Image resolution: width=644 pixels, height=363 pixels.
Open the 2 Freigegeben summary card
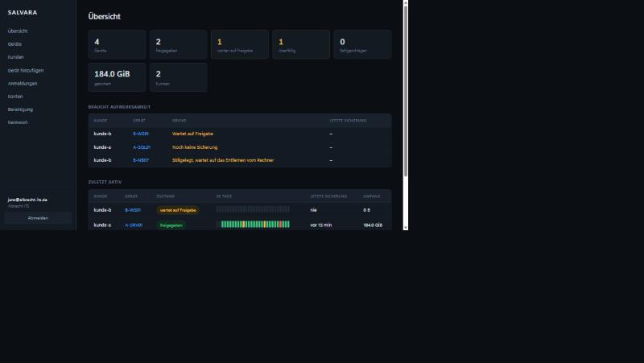coord(178,44)
